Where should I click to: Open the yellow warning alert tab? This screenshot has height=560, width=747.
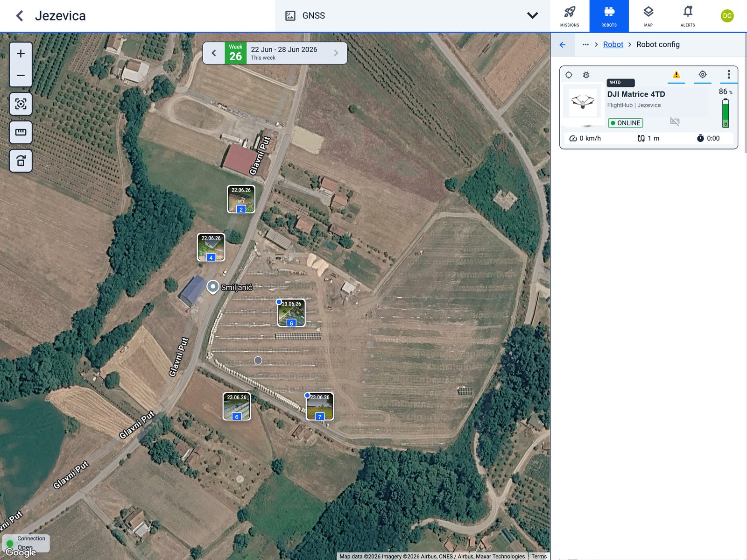pos(676,75)
